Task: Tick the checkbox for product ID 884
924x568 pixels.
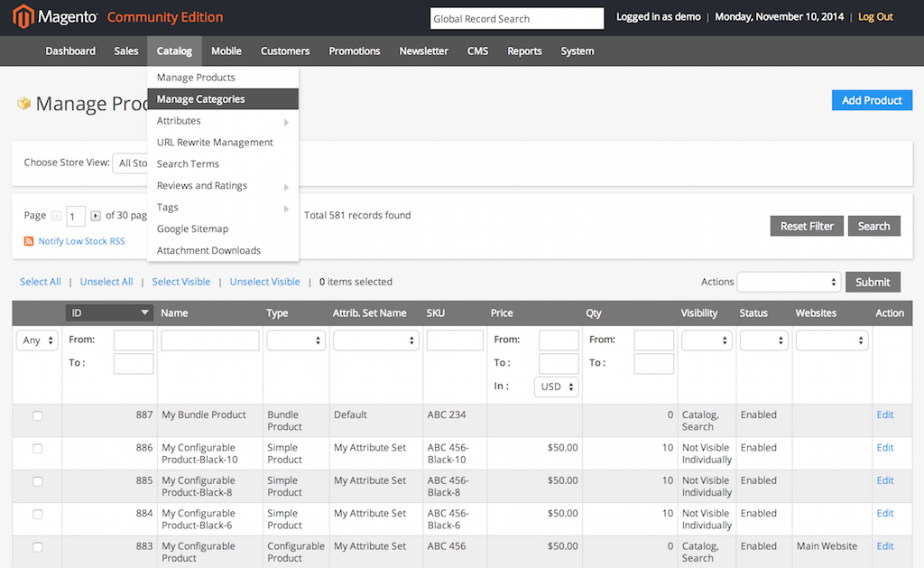Action: pos(38,515)
